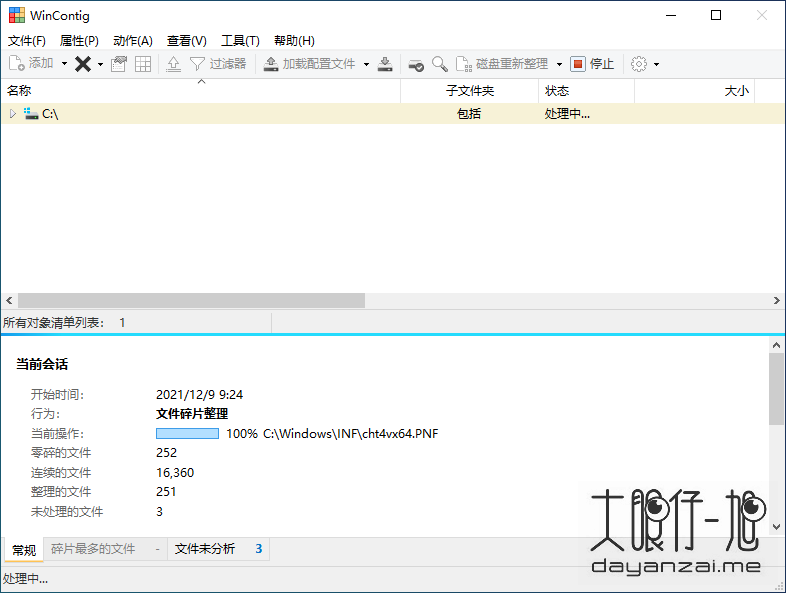Click the settings gear icon

pyautogui.click(x=639, y=64)
